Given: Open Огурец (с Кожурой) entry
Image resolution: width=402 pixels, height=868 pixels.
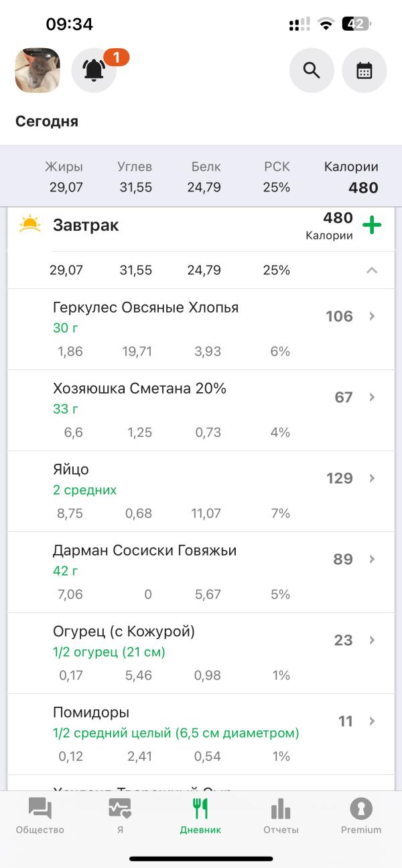Looking at the screenshot, I should point(124,632).
